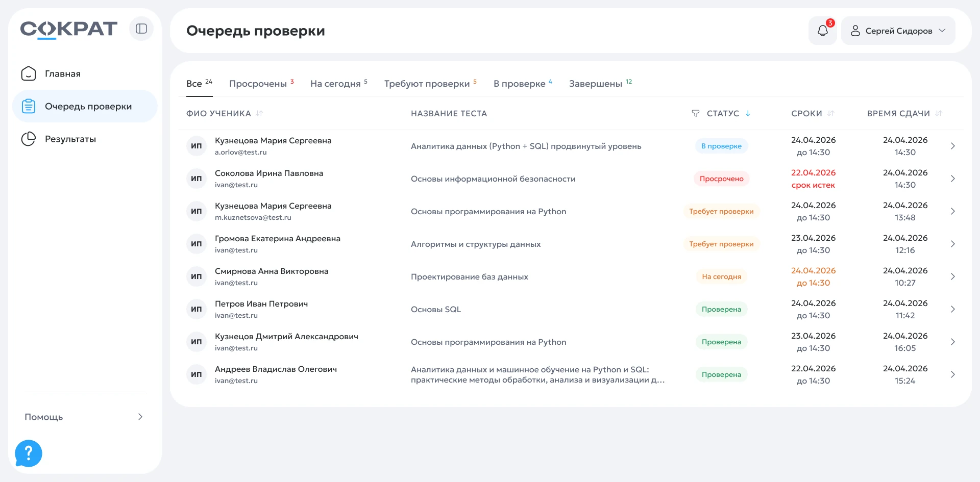Click test name Алгоритмы и структуры данных
This screenshot has width=980, height=482.
point(476,244)
